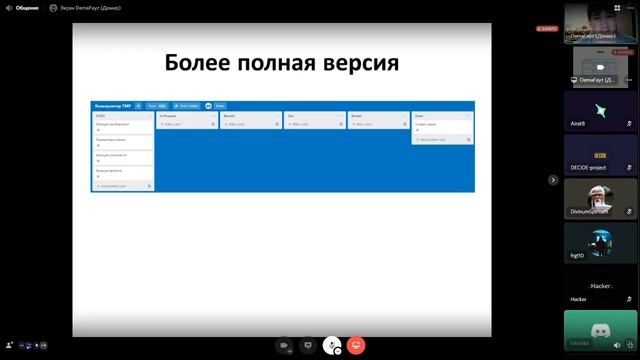Select the fng10 participant tile
This screenshot has width=640, height=360.
click(x=600, y=243)
